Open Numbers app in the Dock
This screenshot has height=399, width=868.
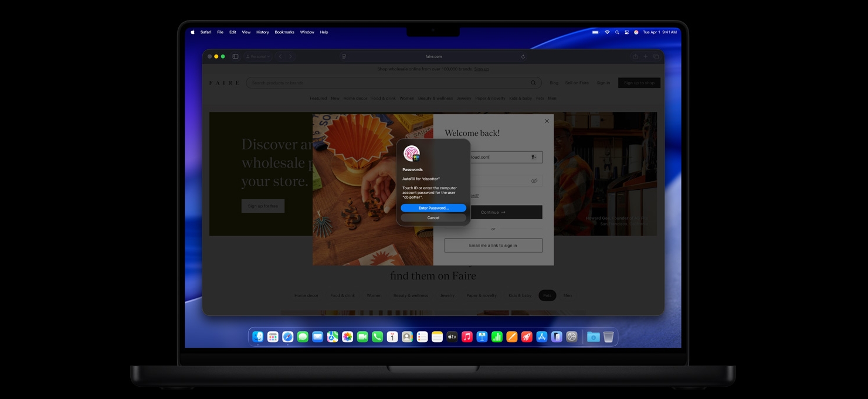point(497,337)
